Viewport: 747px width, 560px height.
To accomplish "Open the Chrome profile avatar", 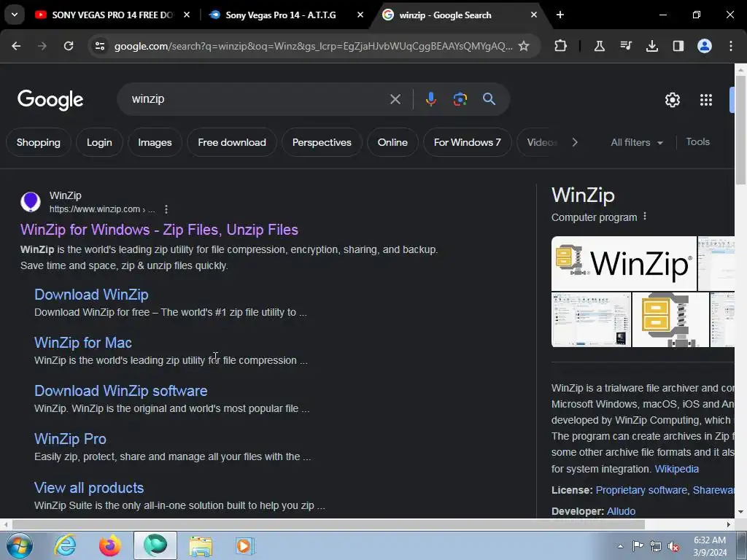I will pyautogui.click(x=705, y=46).
